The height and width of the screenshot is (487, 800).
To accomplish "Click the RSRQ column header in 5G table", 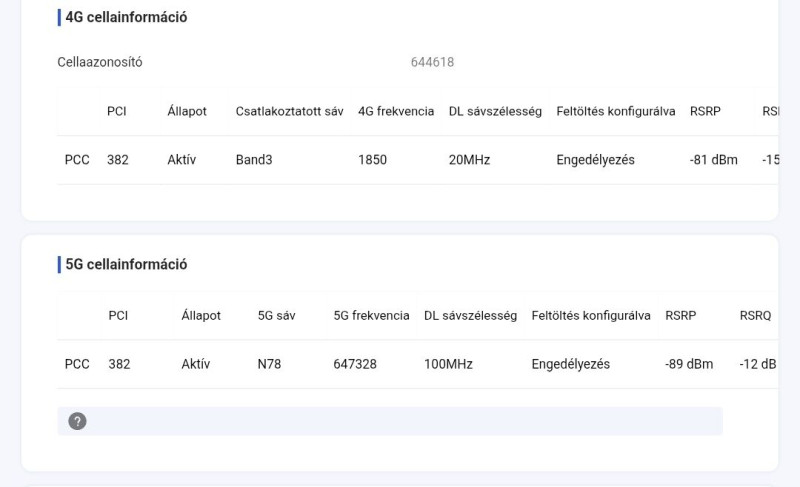I will point(755,315).
